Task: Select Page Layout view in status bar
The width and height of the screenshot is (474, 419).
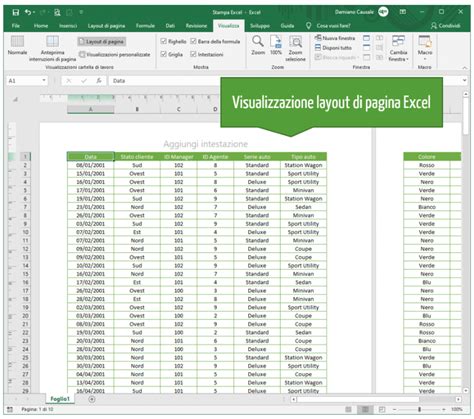Action: [x=365, y=409]
